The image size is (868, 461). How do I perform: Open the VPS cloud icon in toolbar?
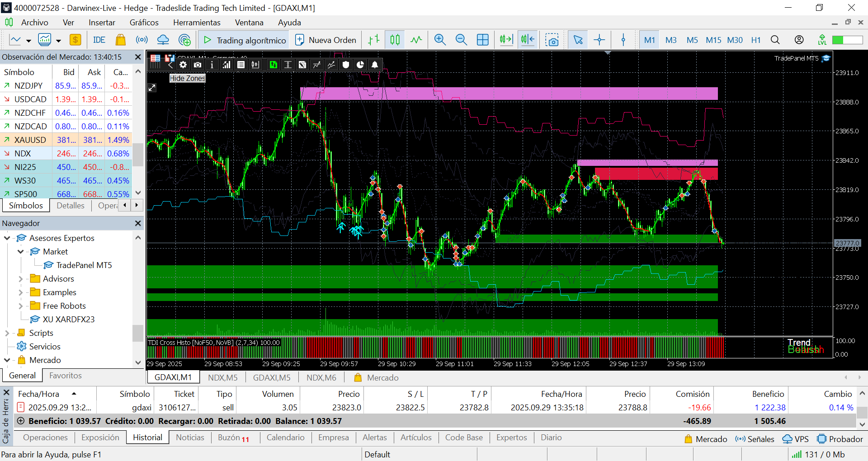(x=163, y=40)
